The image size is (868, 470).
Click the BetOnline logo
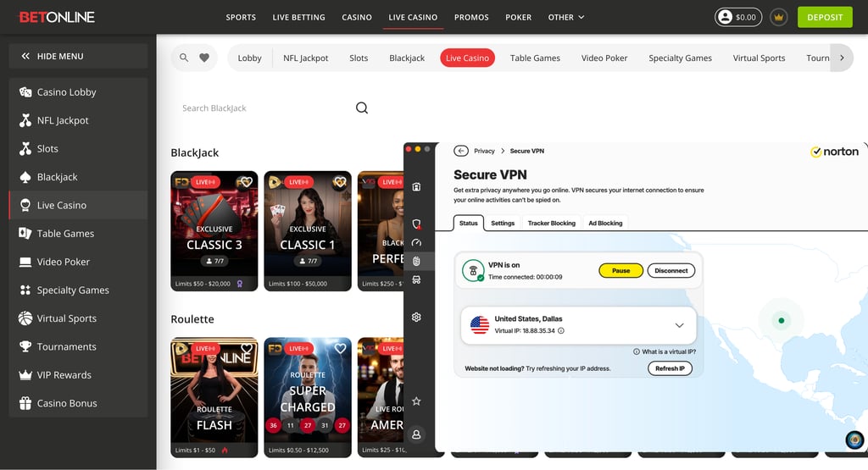coord(57,17)
